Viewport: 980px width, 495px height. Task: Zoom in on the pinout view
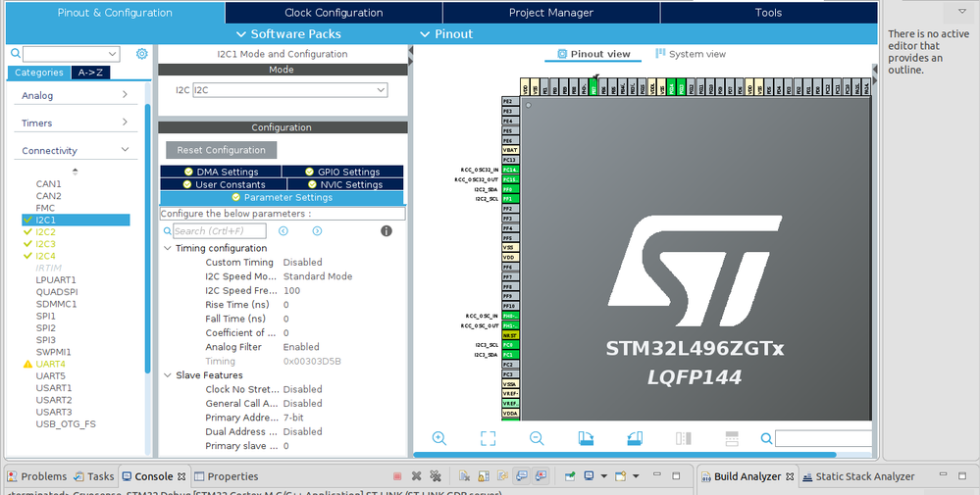tap(439, 438)
